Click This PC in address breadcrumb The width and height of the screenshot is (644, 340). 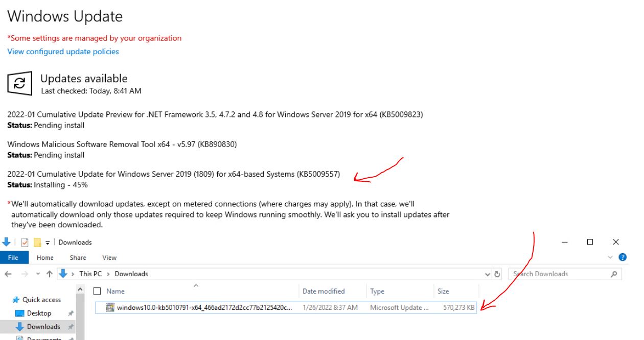[x=90, y=274]
